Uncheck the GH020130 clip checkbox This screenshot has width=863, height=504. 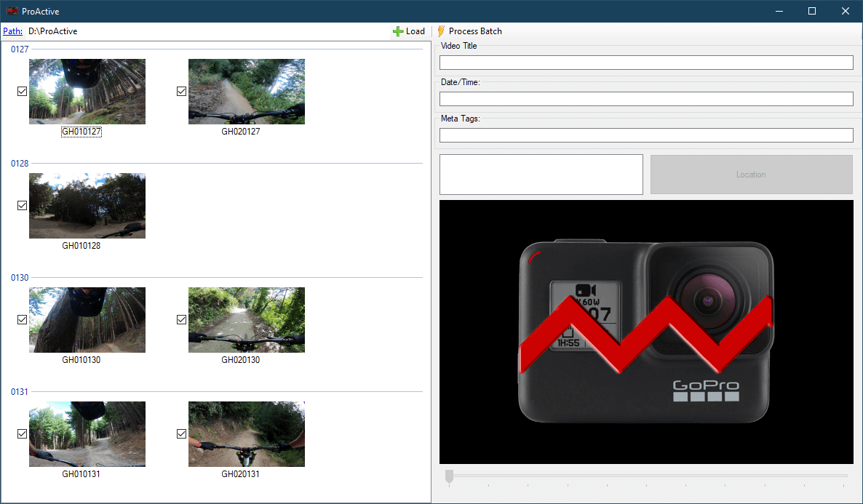182,320
